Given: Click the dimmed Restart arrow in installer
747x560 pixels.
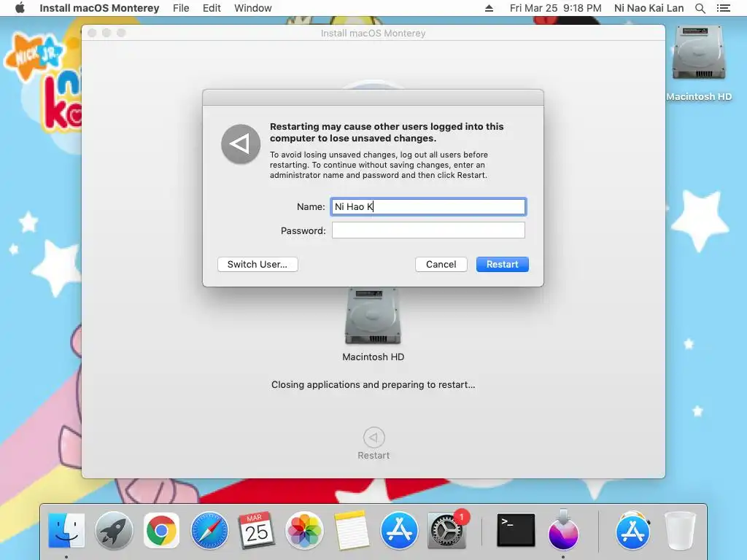Looking at the screenshot, I should (373, 437).
